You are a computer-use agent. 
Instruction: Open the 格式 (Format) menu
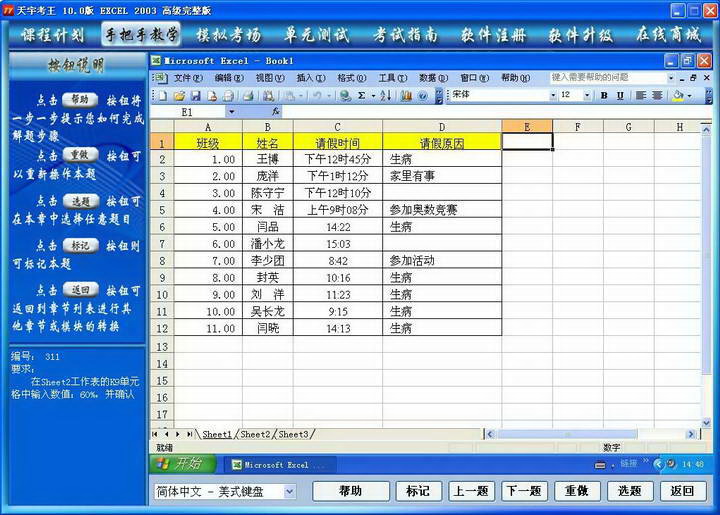coord(352,78)
